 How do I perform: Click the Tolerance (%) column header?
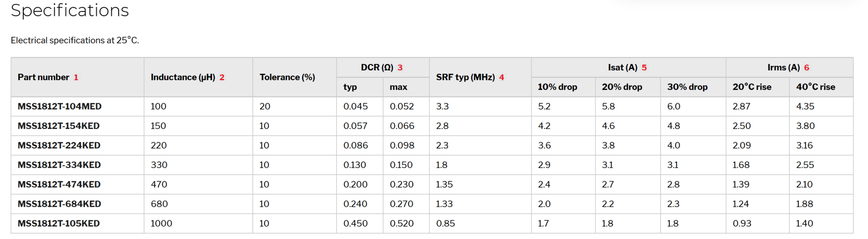287,77
